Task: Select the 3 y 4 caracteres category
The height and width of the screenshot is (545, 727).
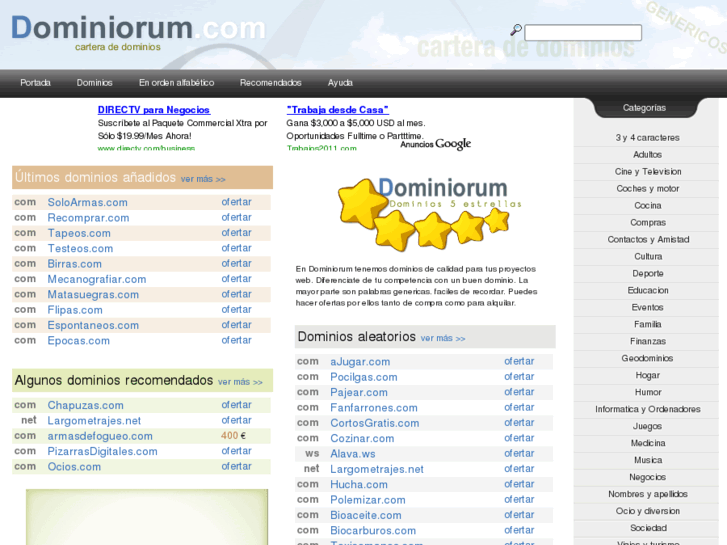Action: click(647, 138)
